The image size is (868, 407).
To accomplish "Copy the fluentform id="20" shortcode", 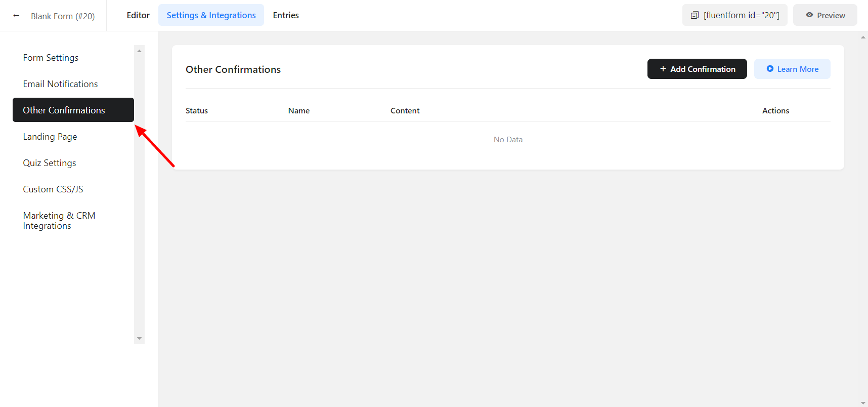I will (734, 15).
